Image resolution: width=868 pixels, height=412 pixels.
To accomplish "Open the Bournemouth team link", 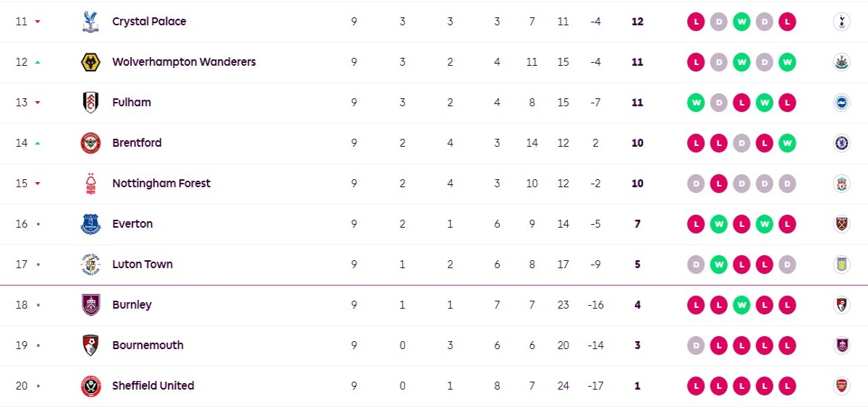I will (x=148, y=346).
